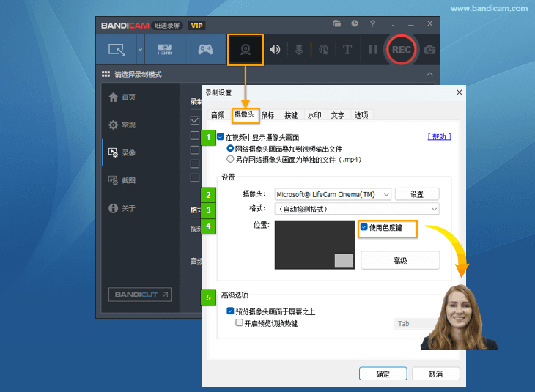Screen dimensions: 535x392
Task: Enable 开启预览切换热键 checkbox
Action: (239, 322)
